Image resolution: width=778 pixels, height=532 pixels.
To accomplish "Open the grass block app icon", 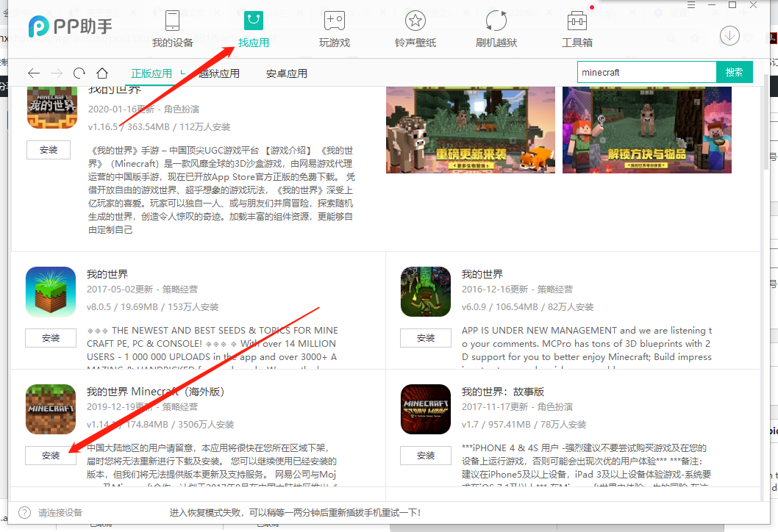I will pos(51,292).
